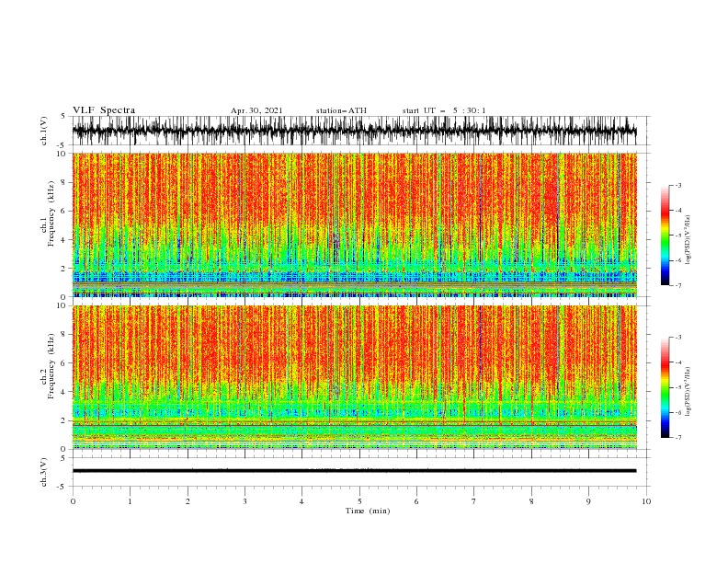Click time axis tick label "3"
Image resolution: width=728 pixels, height=563 pixels.
click(x=245, y=501)
